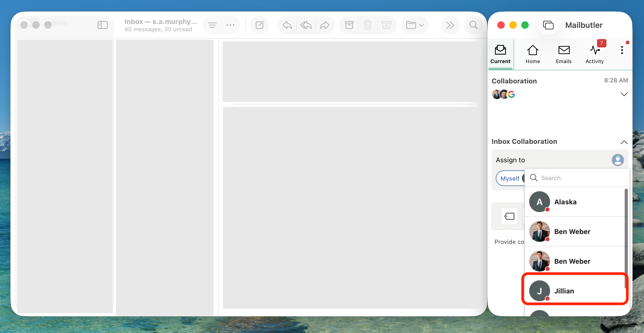Click the collaborator avatars group
The height and width of the screenshot is (333, 644).
504,94
